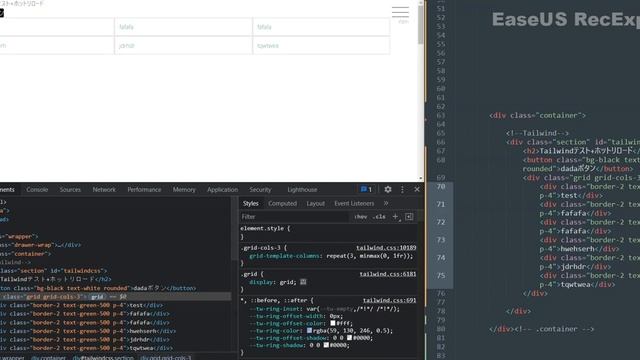Click the grid-template-columns property name
The height and width of the screenshot is (360, 640).
coord(284,256)
